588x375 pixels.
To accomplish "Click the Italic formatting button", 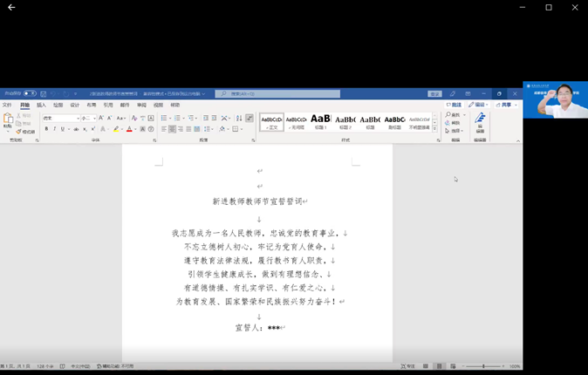I will click(54, 129).
